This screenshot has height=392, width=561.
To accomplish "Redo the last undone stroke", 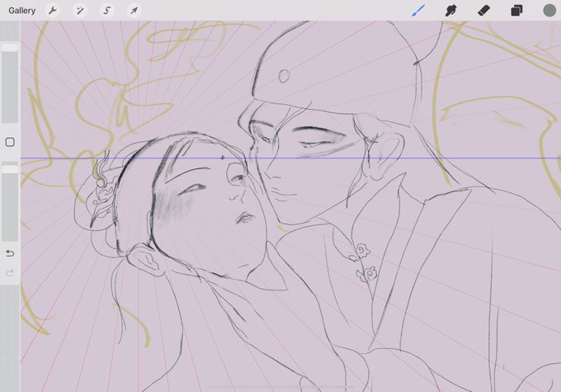I will coord(10,273).
